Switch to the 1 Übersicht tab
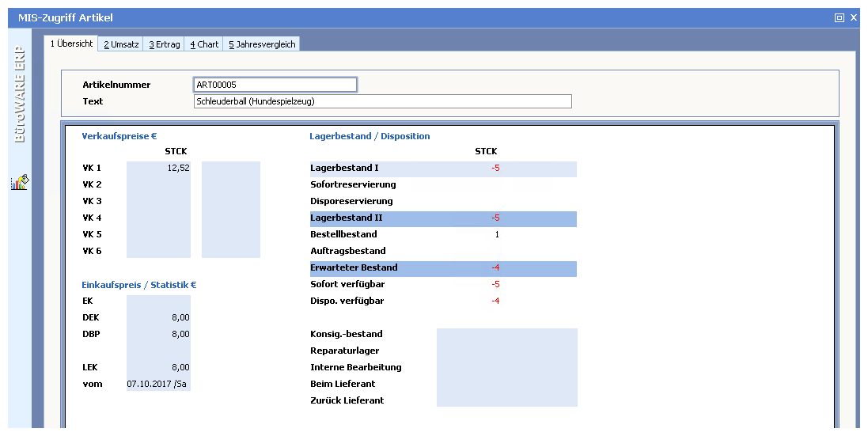Image resolution: width=868 pixels, height=436 pixels. point(71,44)
